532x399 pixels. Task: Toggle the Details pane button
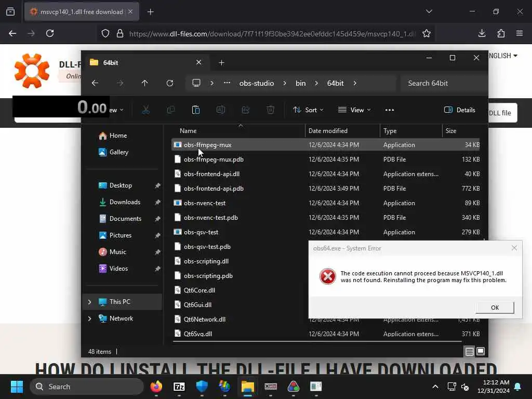[x=460, y=110]
